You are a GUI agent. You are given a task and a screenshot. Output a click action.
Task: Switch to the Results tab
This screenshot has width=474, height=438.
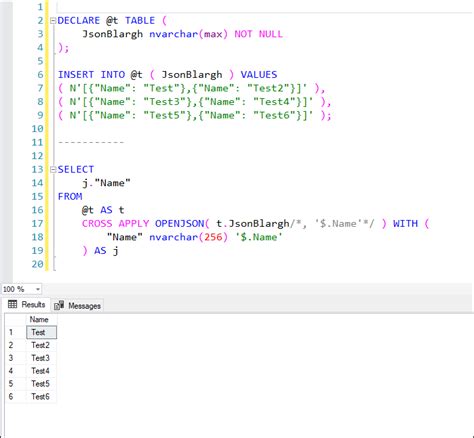point(27,305)
